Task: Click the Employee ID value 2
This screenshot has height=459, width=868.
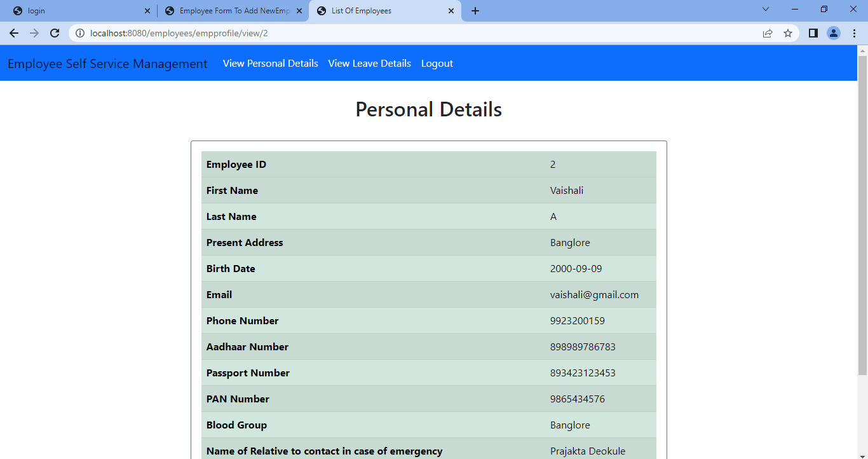Action: pos(553,165)
